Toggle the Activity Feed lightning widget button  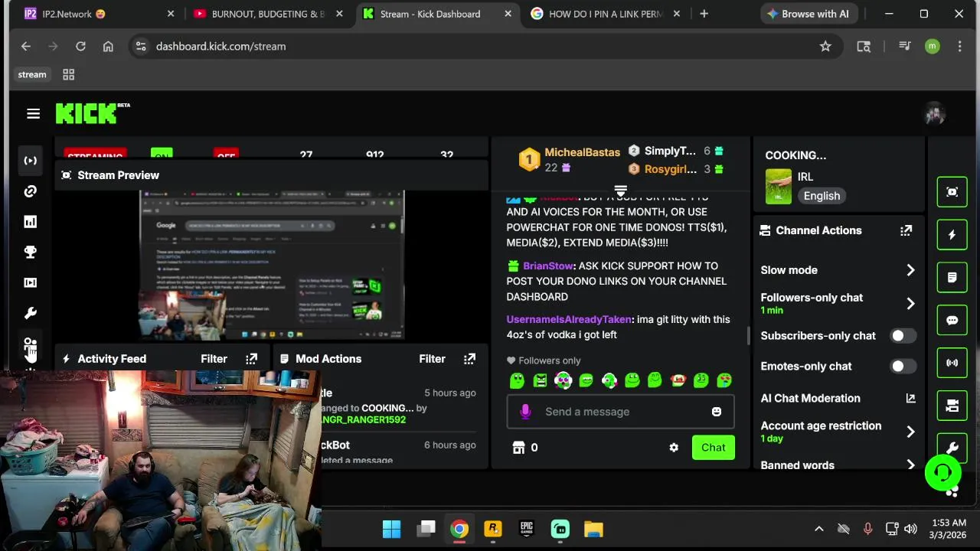[x=952, y=235]
